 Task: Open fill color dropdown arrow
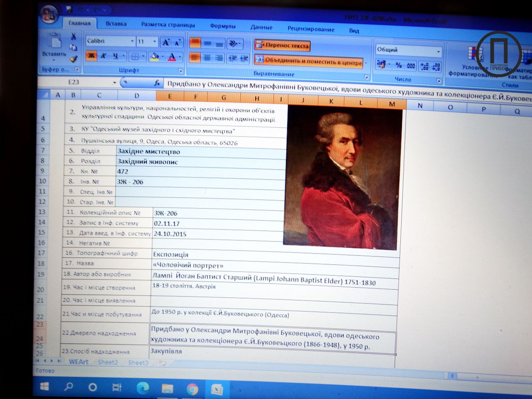163,57
